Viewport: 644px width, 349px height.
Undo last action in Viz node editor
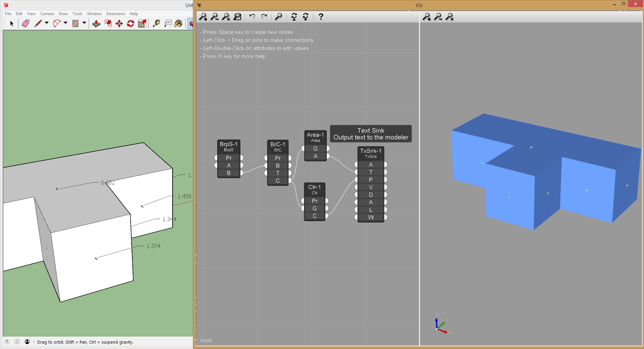(252, 17)
